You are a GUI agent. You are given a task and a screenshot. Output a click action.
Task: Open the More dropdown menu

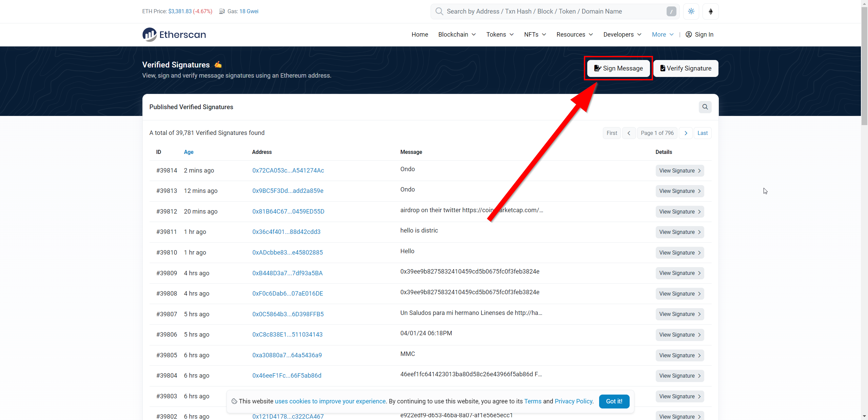click(x=663, y=35)
